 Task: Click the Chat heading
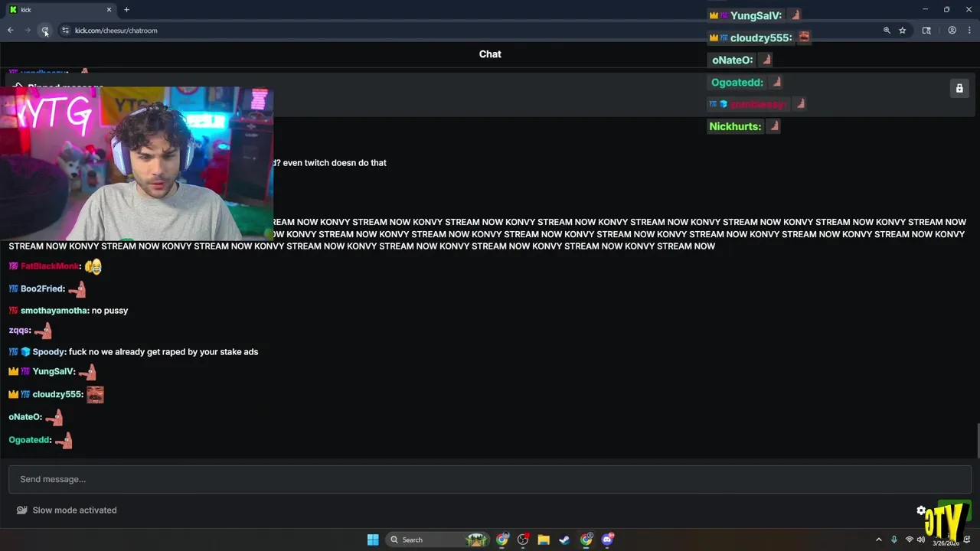(490, 54)
